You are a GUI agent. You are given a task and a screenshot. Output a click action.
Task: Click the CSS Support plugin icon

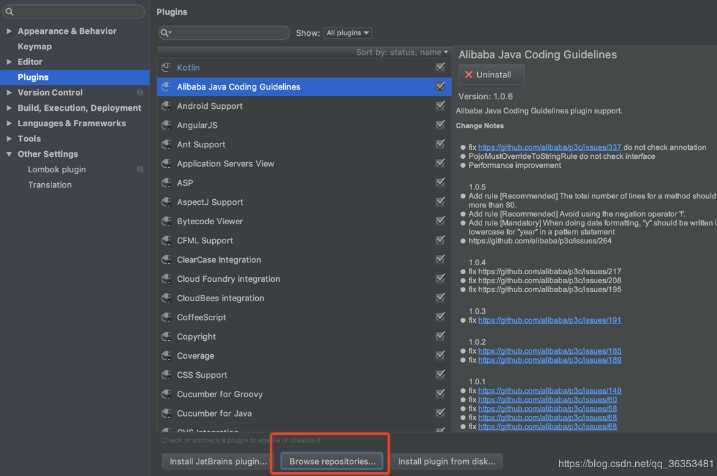[x=166, y=374]
